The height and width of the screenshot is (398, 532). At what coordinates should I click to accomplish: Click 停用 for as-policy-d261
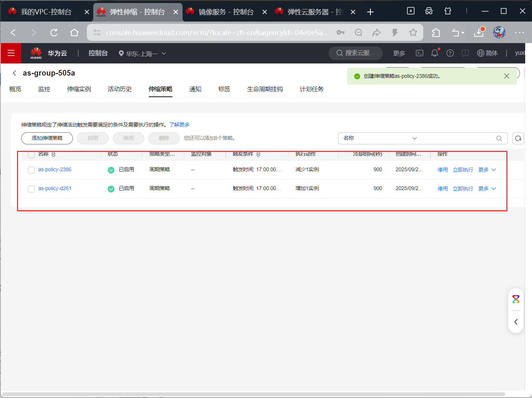(x=443, y=189)
